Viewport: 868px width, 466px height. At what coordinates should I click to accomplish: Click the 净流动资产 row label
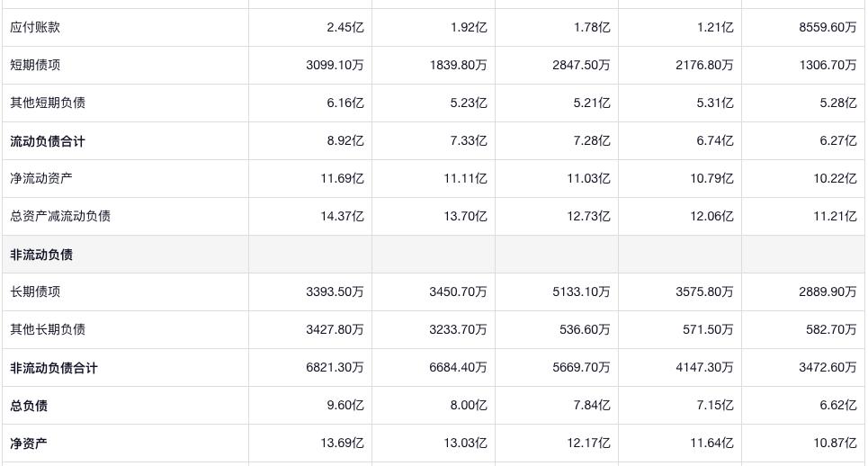[41, 179]
